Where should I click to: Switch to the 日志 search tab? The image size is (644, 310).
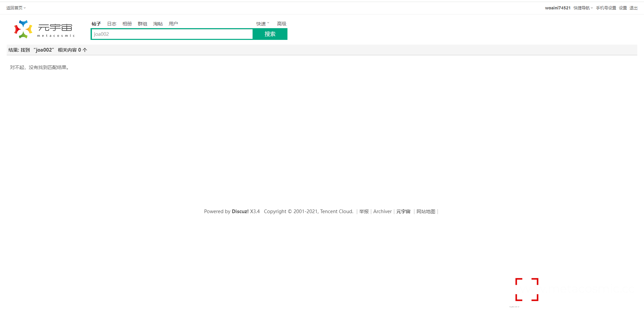coord(112,24)
